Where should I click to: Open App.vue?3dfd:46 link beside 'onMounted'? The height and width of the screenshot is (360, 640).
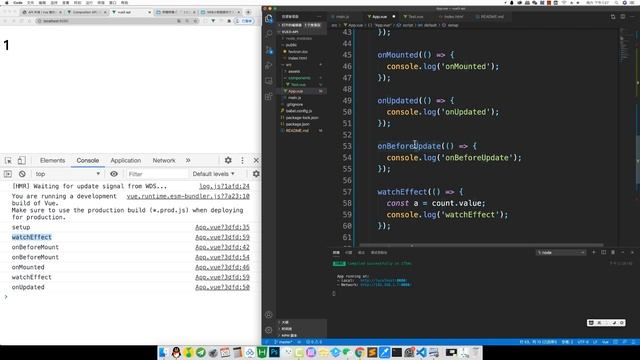pos(222,267)
